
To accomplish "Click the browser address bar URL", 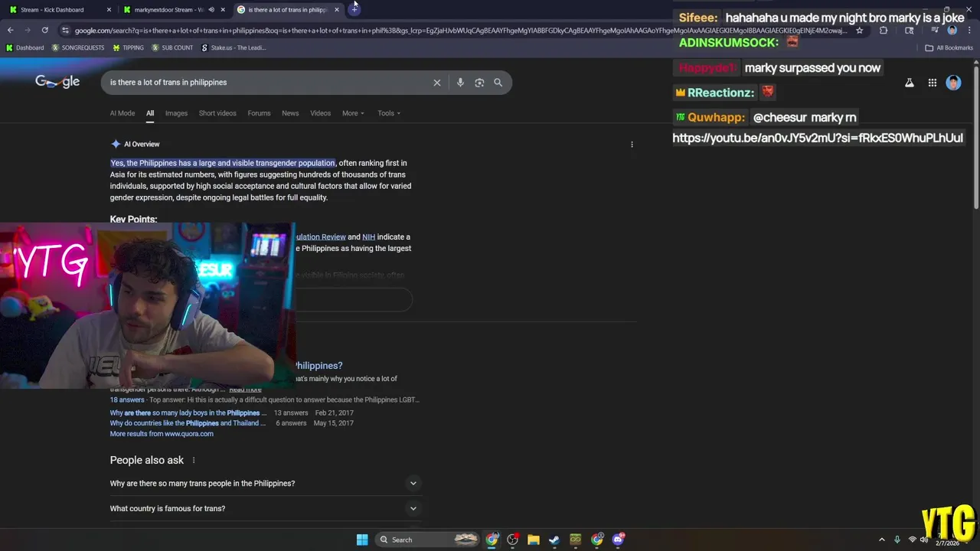I will [x=461, y=31].
